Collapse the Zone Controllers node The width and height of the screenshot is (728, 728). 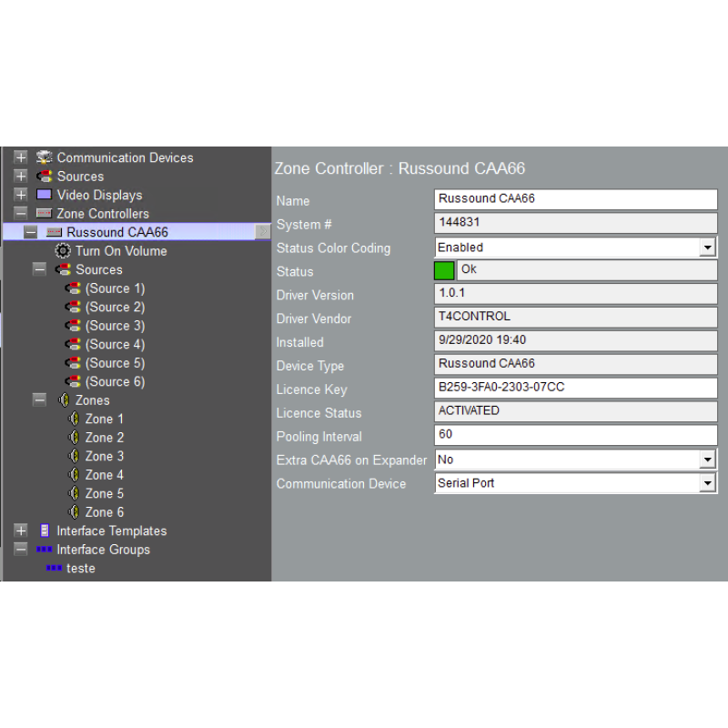20,214
